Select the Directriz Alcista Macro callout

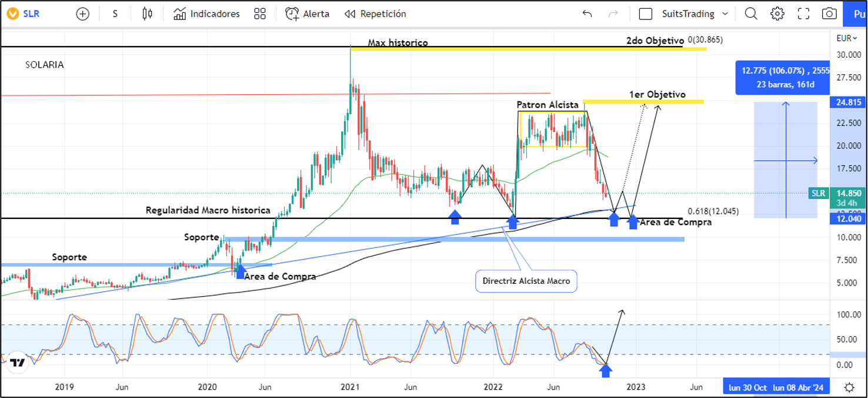[x=526, y=281]
